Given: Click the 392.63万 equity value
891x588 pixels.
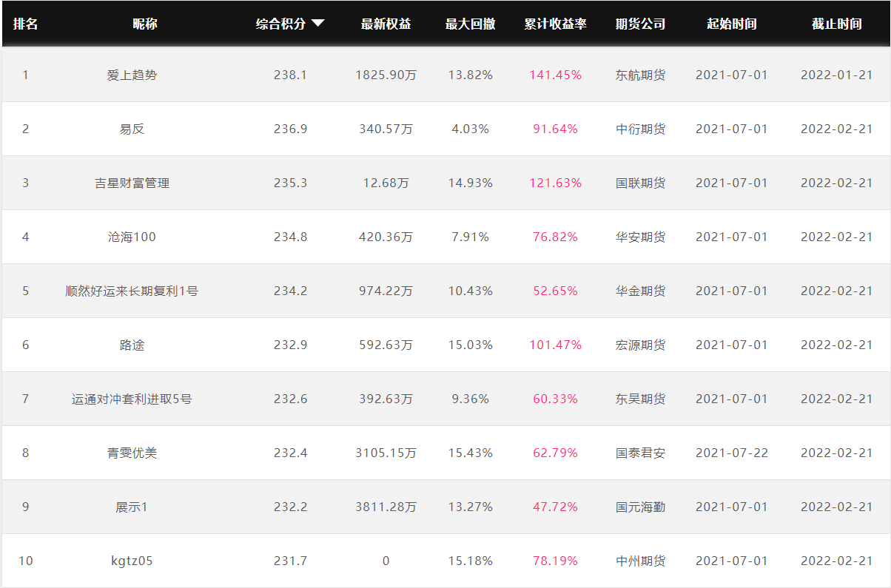Looking at the screenshot, I should (386, 399).
